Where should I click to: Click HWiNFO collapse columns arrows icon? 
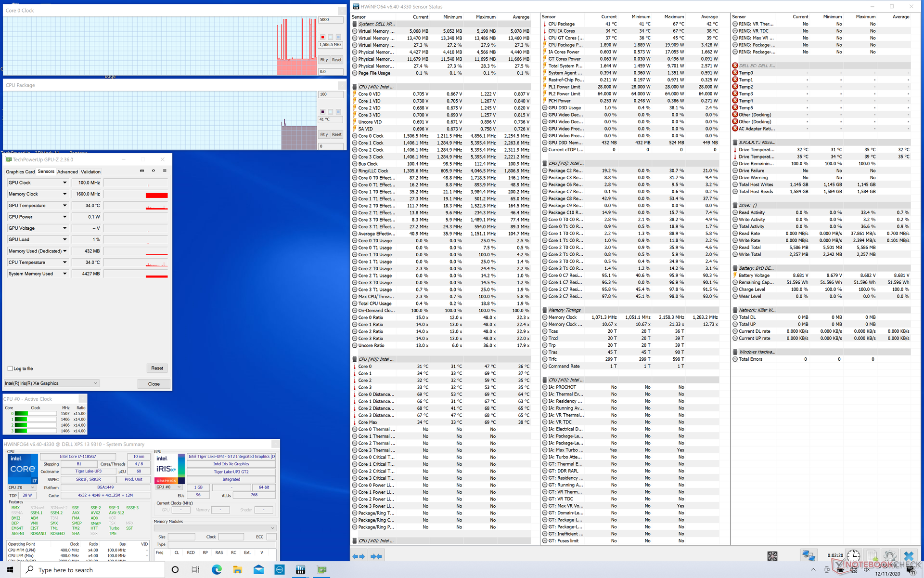pyautogui.click(x=376, y=556)
